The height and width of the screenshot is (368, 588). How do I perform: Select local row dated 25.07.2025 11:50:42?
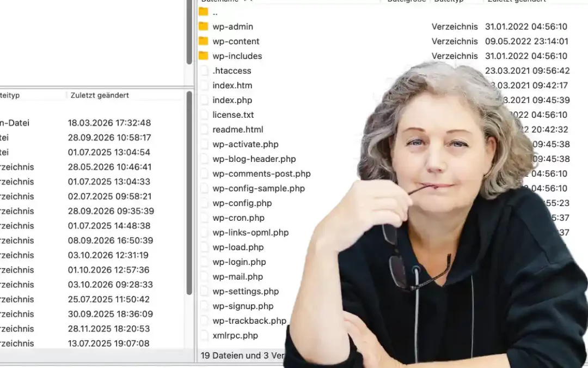pos(108,299)
